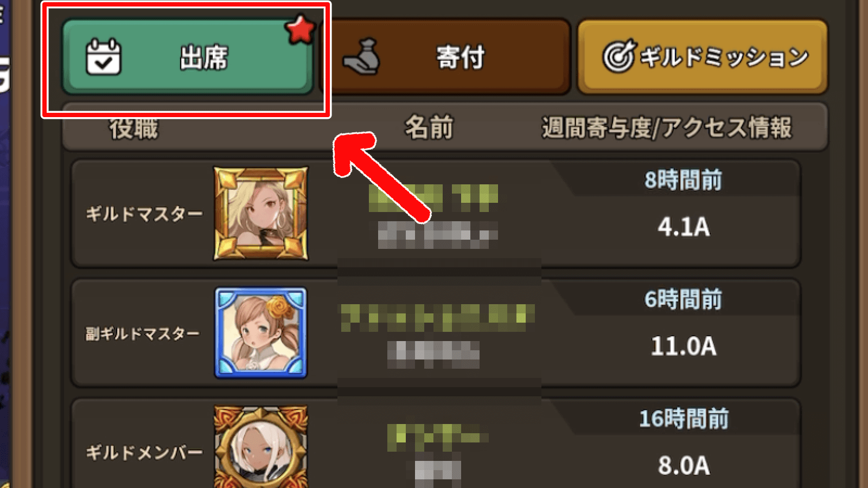Viewport: 868px width, 488px height.
Task: Select the ギルドメンバー row label
Action: point(144,453)
